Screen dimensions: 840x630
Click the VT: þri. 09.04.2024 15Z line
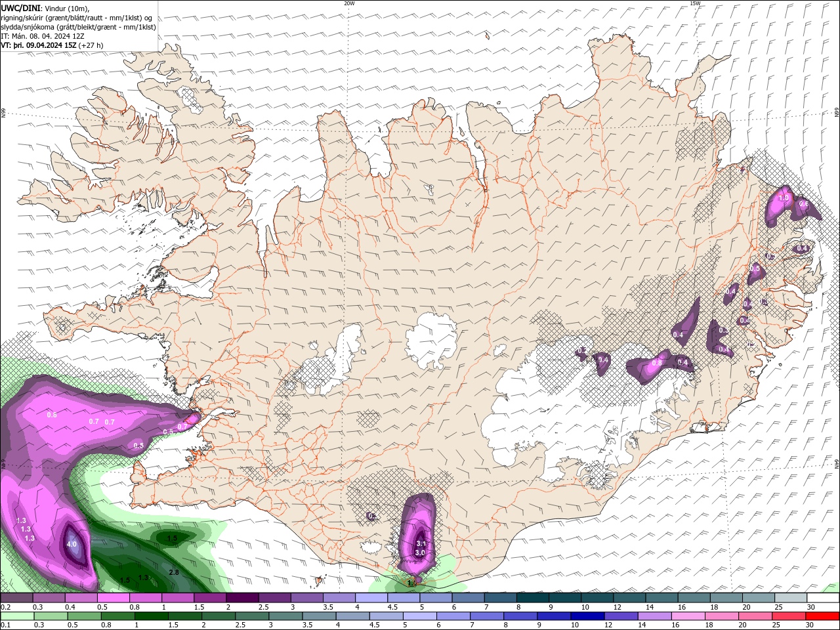click(52, 45)
